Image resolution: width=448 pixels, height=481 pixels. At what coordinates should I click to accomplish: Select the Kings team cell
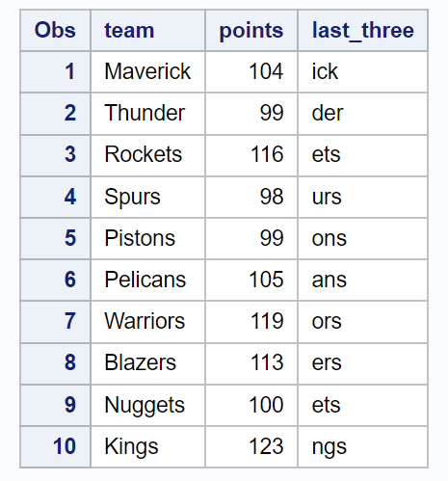[x=148, y=446]
